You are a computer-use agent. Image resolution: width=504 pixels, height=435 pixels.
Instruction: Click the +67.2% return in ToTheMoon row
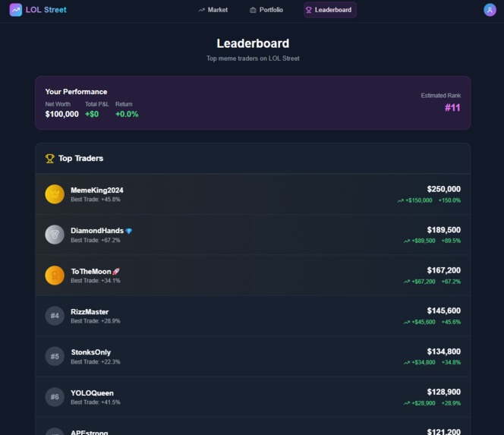451,282
